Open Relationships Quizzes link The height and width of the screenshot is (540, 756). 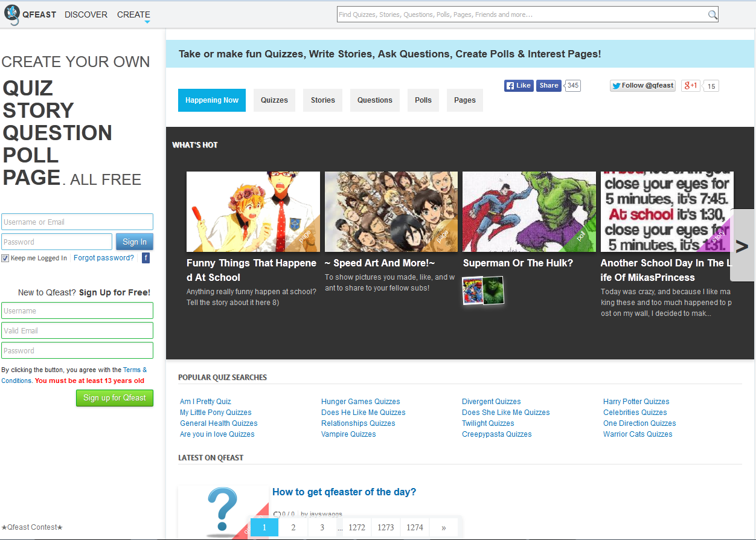(358, 423)
